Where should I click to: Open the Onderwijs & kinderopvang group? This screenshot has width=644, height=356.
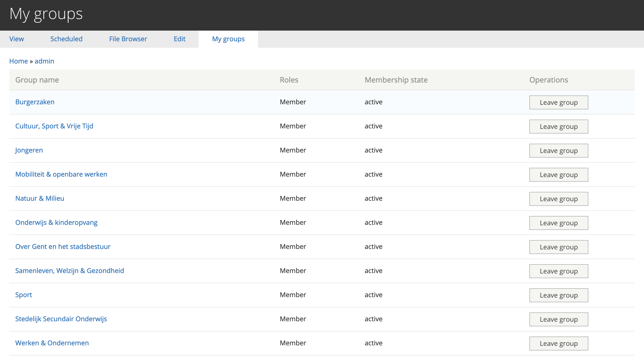57,222
